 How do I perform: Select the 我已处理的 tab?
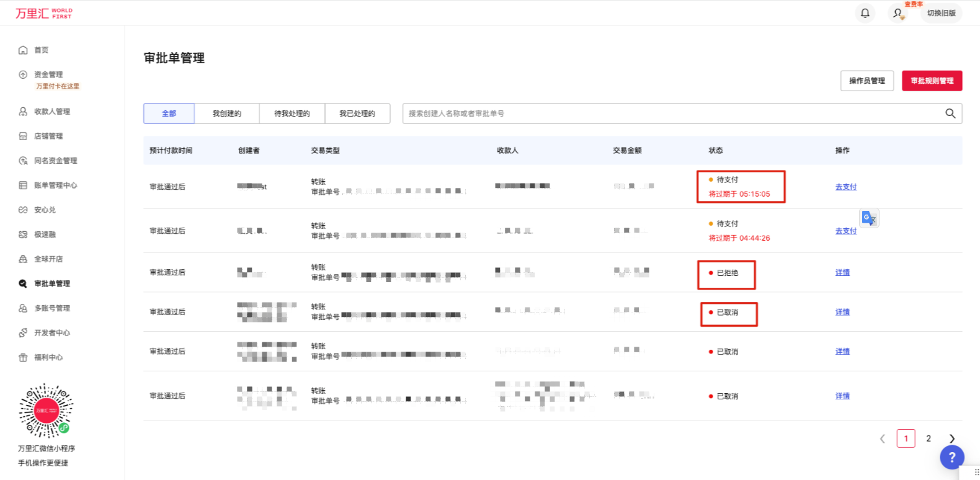(x=357, y=113)
